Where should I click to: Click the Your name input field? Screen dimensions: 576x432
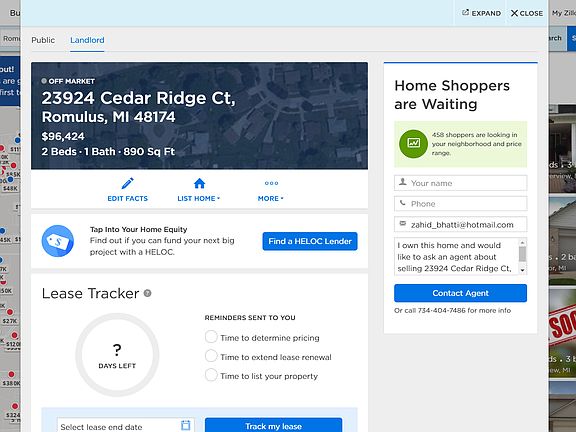point(460,183)
